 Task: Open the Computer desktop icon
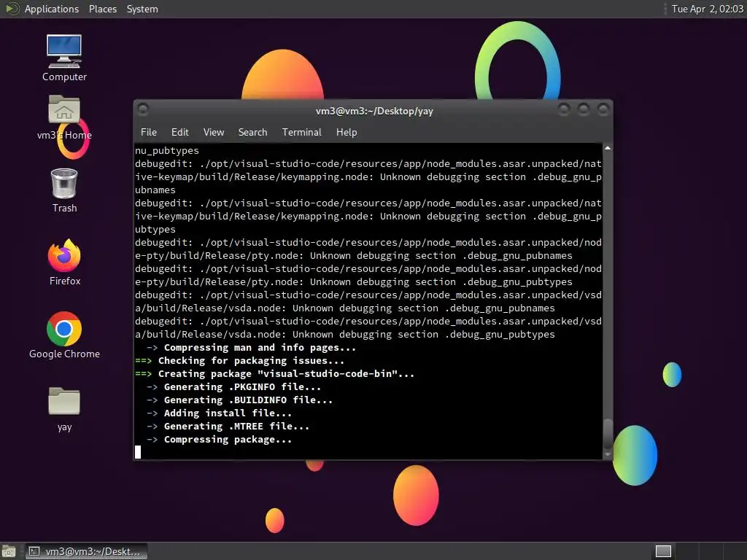pos(64,58)
